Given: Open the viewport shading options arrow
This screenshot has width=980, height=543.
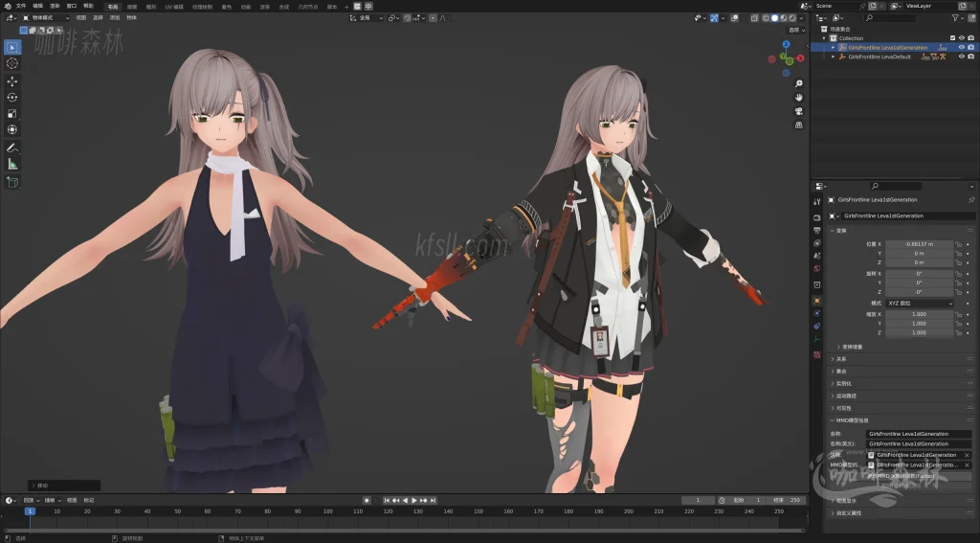Looking at the screenshot, I should click(801, 18).
